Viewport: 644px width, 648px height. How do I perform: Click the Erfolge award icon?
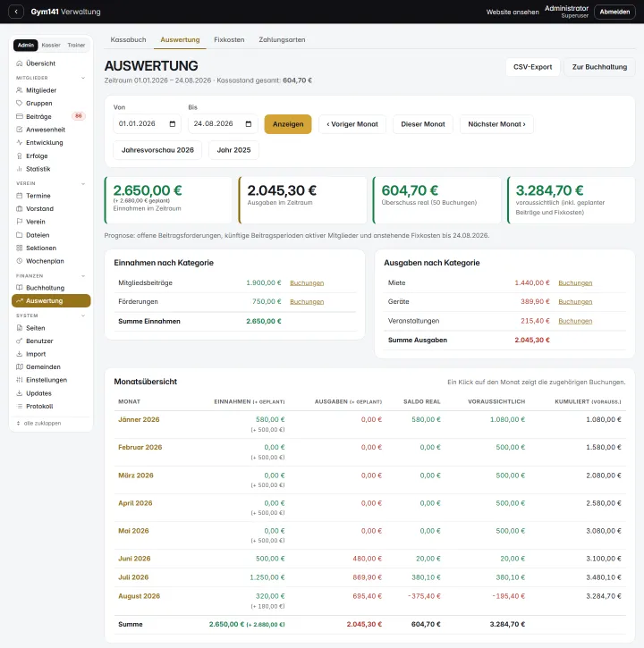click(19, 156)
